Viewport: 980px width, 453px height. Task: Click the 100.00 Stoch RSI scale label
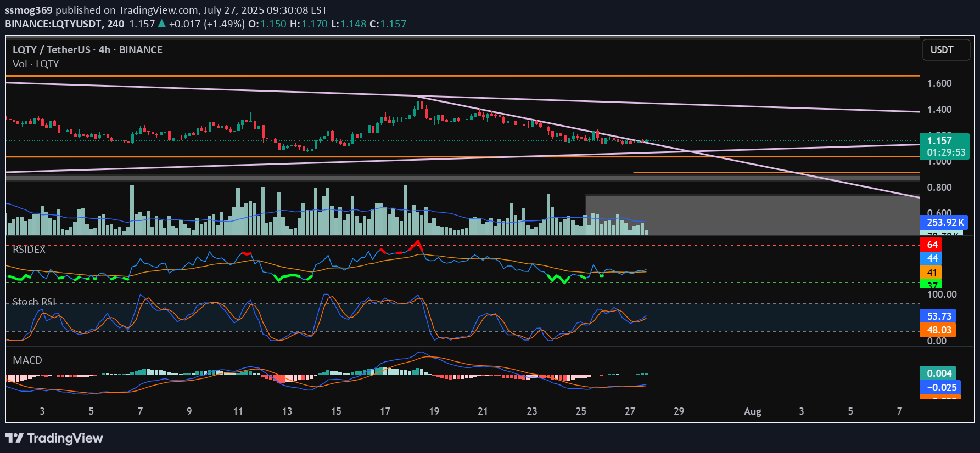[x=942, y=295]
